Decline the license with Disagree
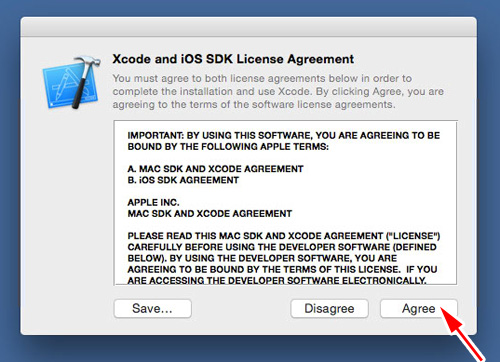Image resolution: width=500 pixels, height=362 pixels. pyautogui.click(x=329, y=308)
